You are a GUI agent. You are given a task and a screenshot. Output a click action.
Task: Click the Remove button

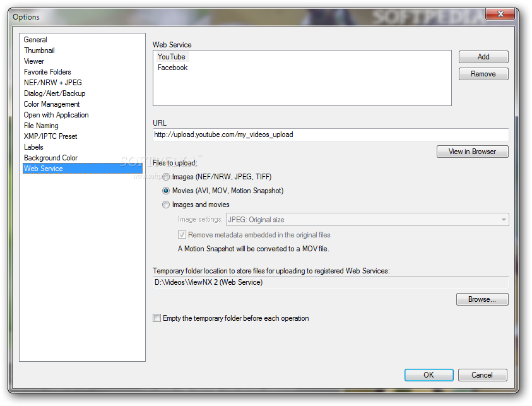pyautogui.click(x=483, y=74)
